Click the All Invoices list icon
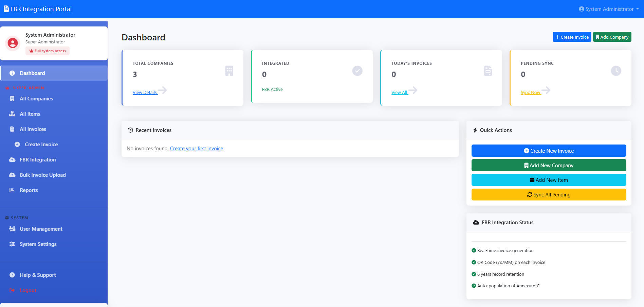 coord(12,129)
